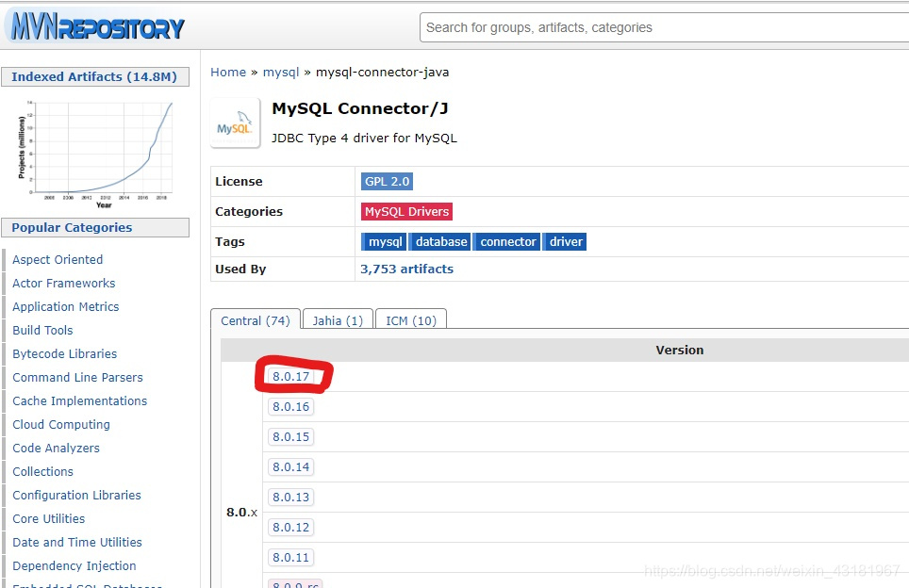
Task: Open the Home breadcrumb link
Action: coord(228,73)
